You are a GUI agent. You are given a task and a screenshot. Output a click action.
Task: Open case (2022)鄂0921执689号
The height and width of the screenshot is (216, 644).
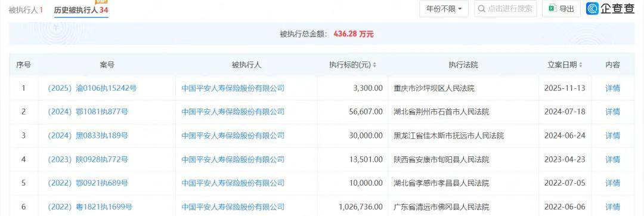pyautogui.click(x=88, y=183)
